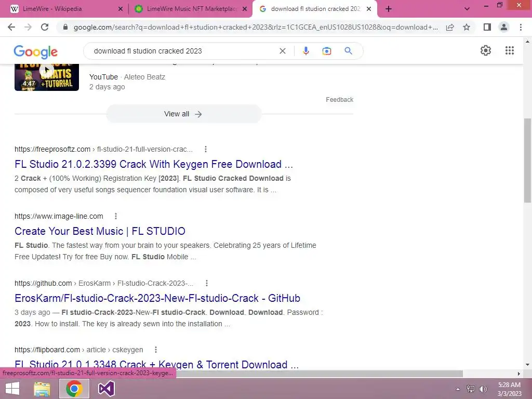This screenshot has height=399, width=532.
Task: Submit search with the magnifier icon
Action: coord(348,51)
